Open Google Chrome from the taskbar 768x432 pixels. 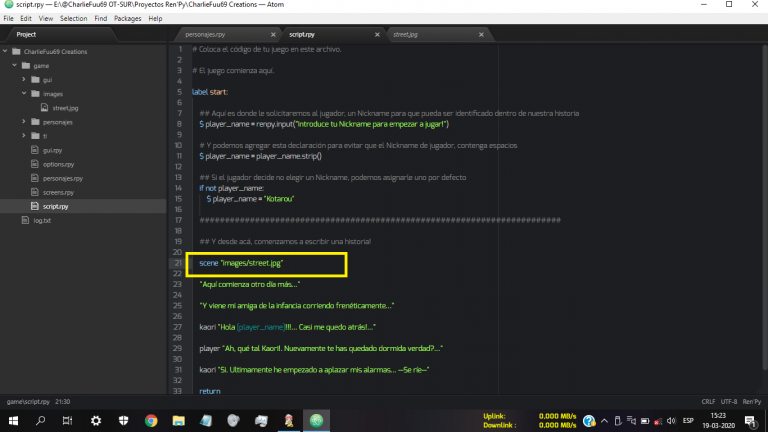click(151, 421)
